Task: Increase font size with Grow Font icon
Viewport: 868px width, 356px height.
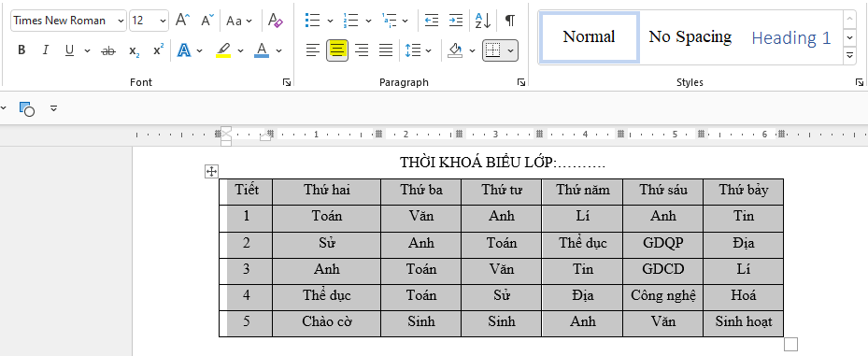Action: click(182, 21)
